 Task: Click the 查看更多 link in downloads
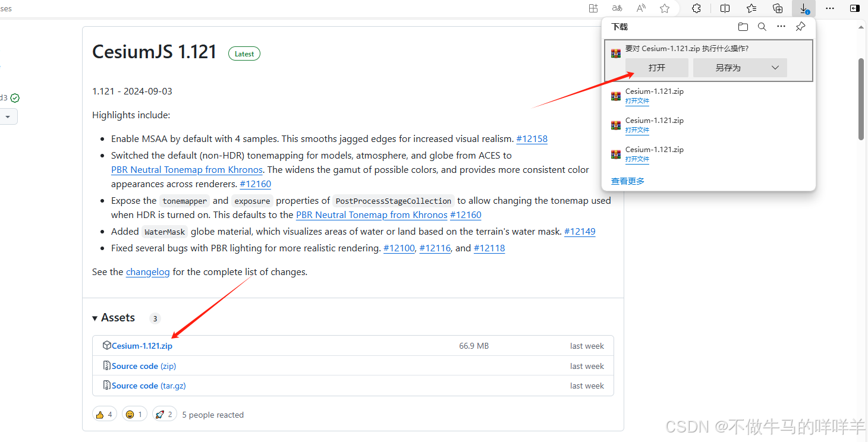pos(628,181)
